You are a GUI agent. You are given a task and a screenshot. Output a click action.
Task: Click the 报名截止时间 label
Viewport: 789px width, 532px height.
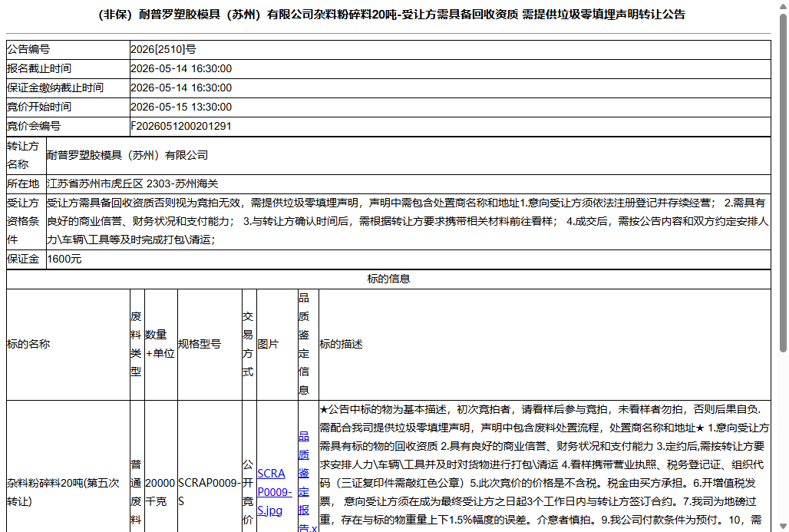[x=38, y=68]
